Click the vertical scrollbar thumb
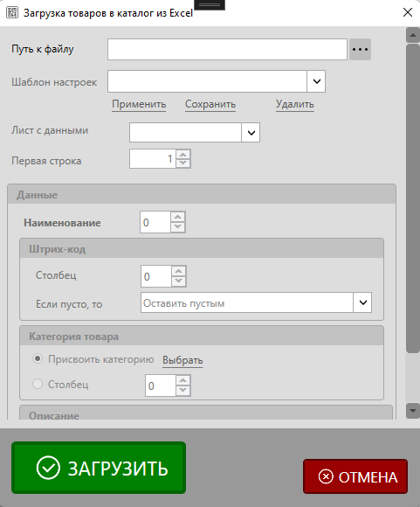This screenshot has width=420, height=507. 412,198
